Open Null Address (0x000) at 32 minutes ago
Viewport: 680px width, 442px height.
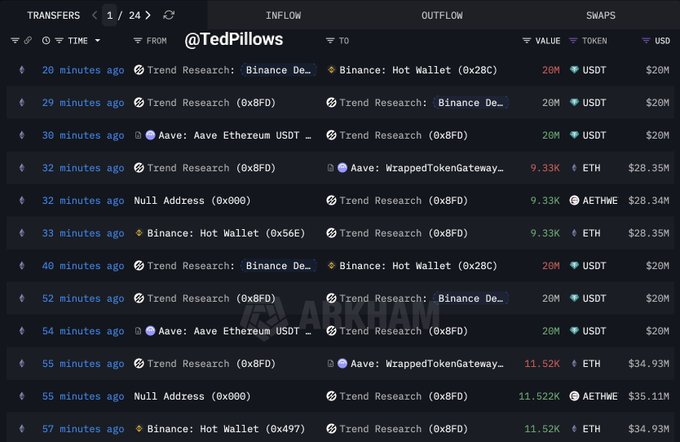coord(192,201)
